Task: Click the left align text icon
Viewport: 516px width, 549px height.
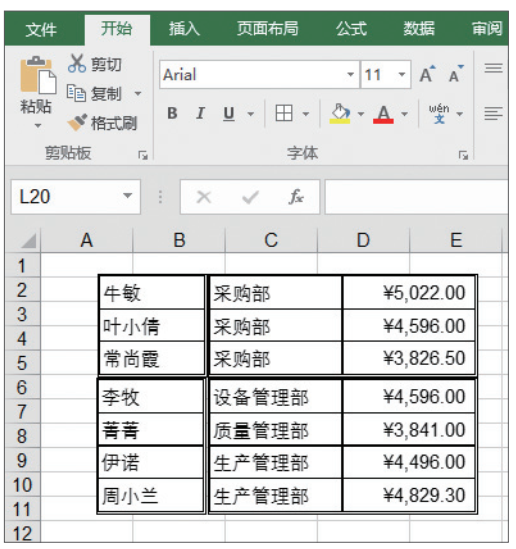Action: coord(494,113)
